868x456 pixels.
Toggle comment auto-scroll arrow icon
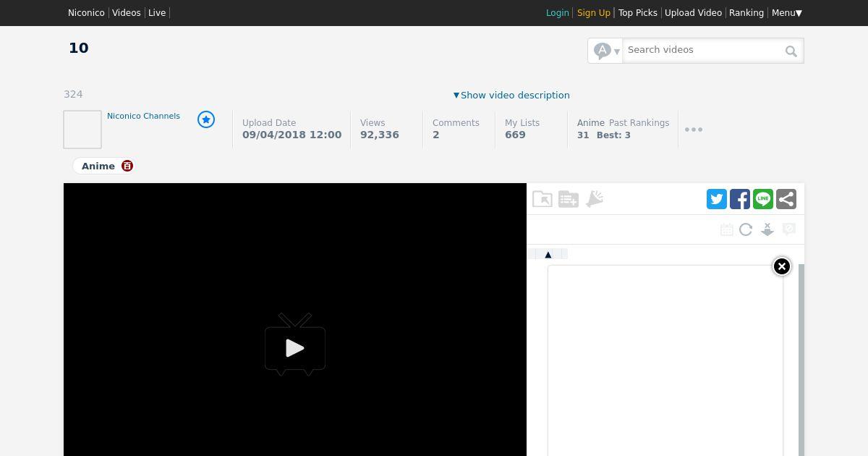click(x=767, y=229)
